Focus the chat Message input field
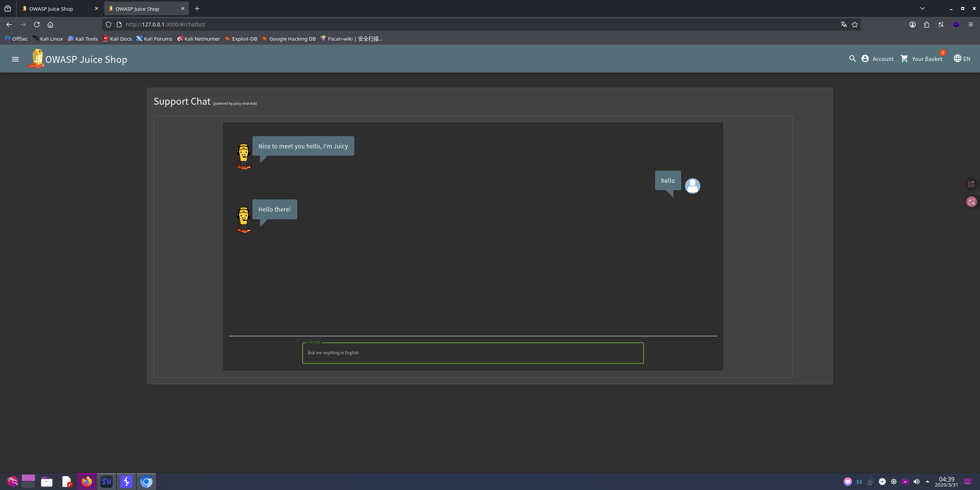The height and width of the screenshot is (490, 980). [473, 353]
